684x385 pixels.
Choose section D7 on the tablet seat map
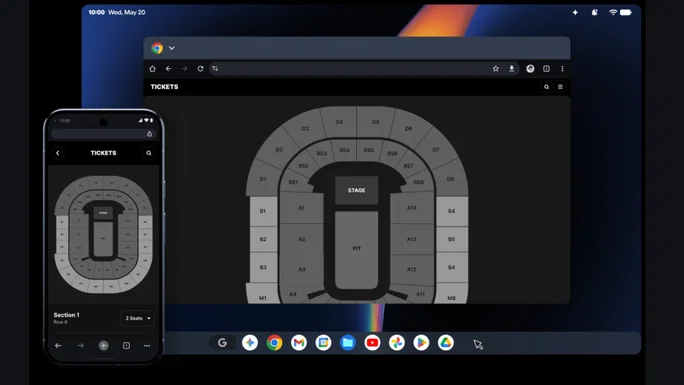click(435, 150)
